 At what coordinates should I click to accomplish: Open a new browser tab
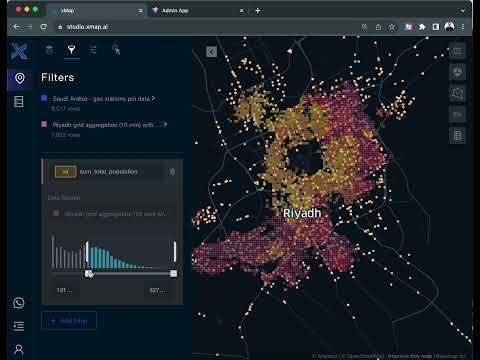click(x=258, y=11)
